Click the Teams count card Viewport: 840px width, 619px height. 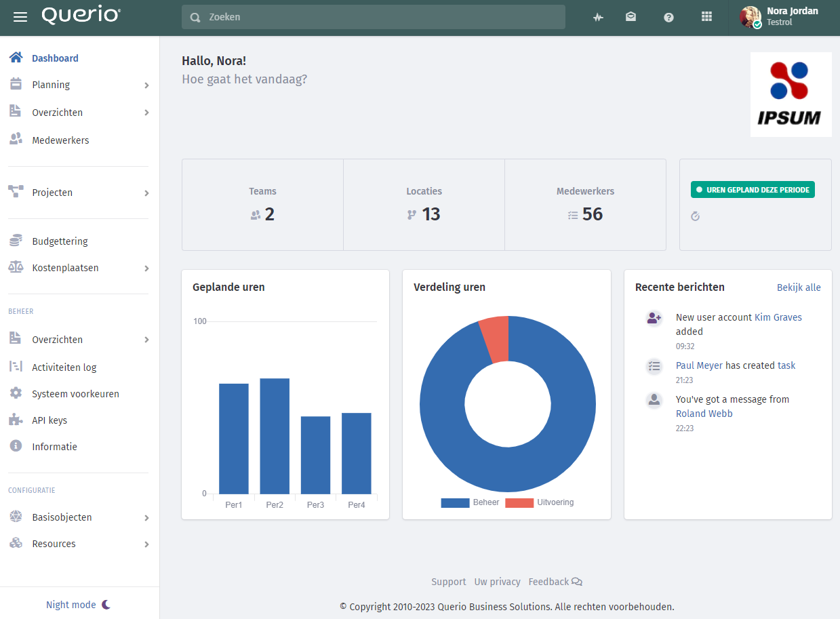point(263,205)
